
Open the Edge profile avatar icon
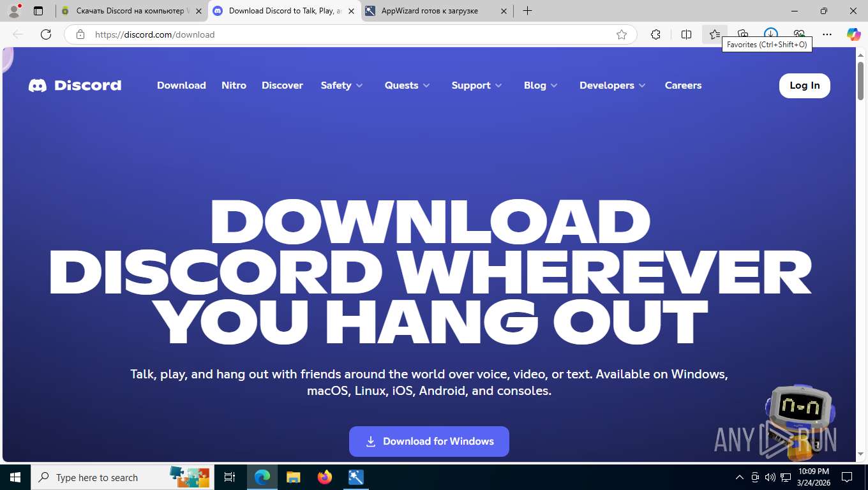click(13, 11)
